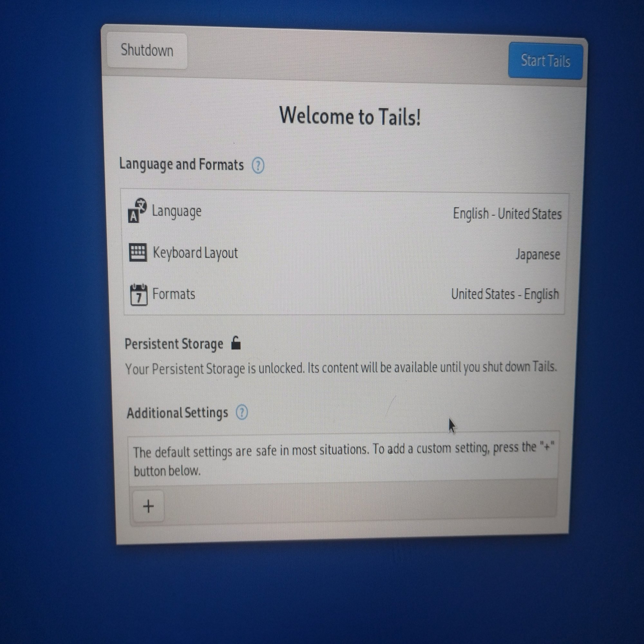Click the Welcome to Tails! heading
The width and height of the screenshot is (644, 644).
[350, 116]
